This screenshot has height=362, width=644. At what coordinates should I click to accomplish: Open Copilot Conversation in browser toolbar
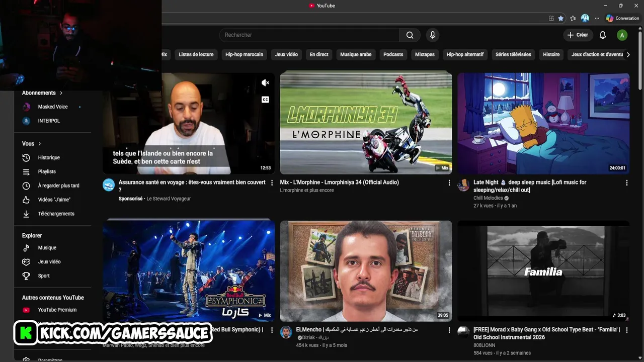click(x=622, y=18)
